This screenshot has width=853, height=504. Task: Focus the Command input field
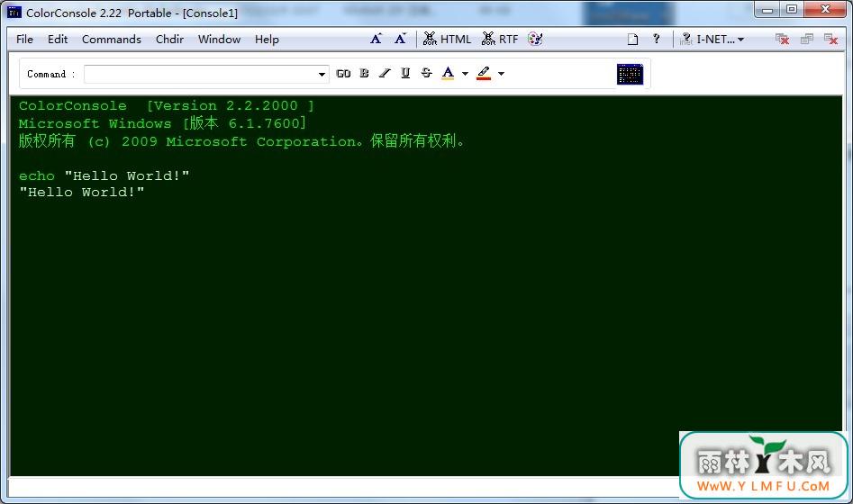click(200, 74)
